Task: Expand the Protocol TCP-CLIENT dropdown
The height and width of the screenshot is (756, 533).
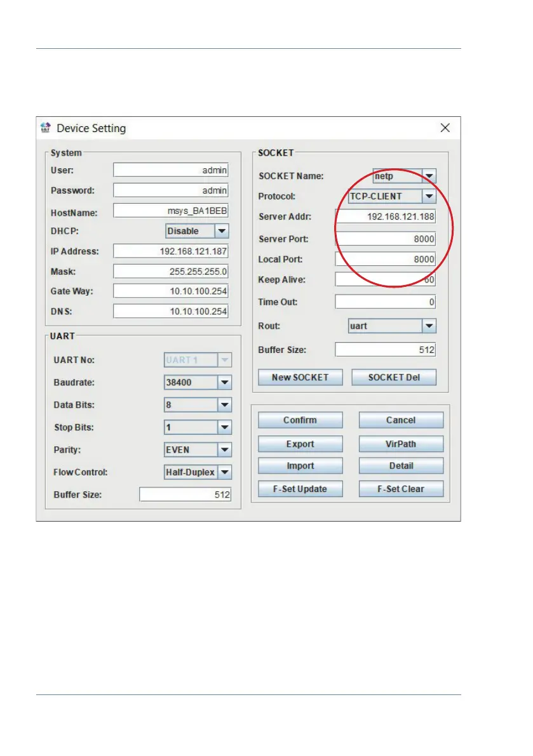Action: [429, 196]
